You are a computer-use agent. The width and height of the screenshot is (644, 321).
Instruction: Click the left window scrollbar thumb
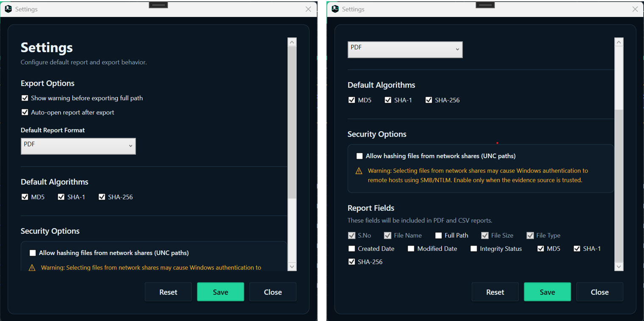tap(292, 122)
